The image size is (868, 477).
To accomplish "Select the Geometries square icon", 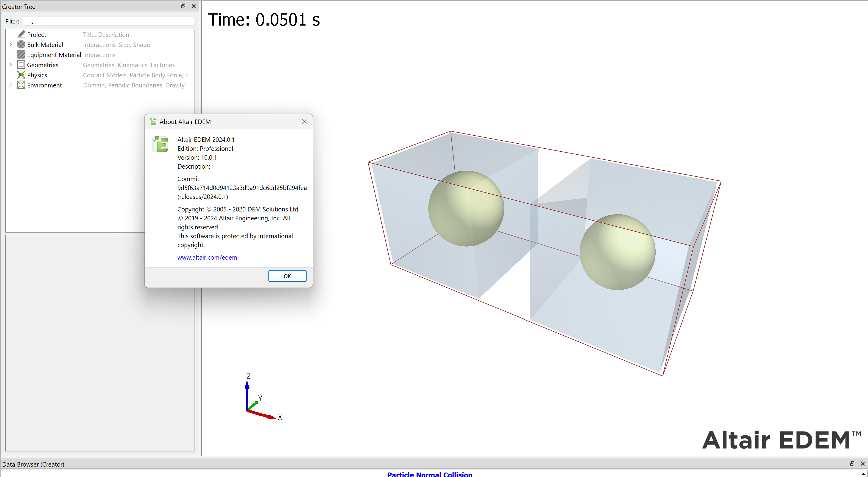I will 21,65.
